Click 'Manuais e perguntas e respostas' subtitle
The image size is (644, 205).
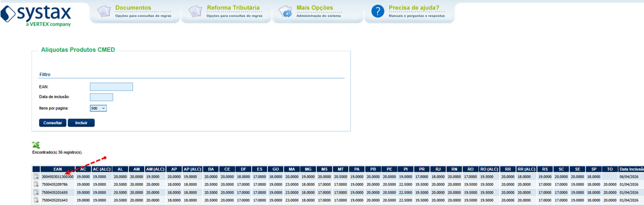coord(416,16)
